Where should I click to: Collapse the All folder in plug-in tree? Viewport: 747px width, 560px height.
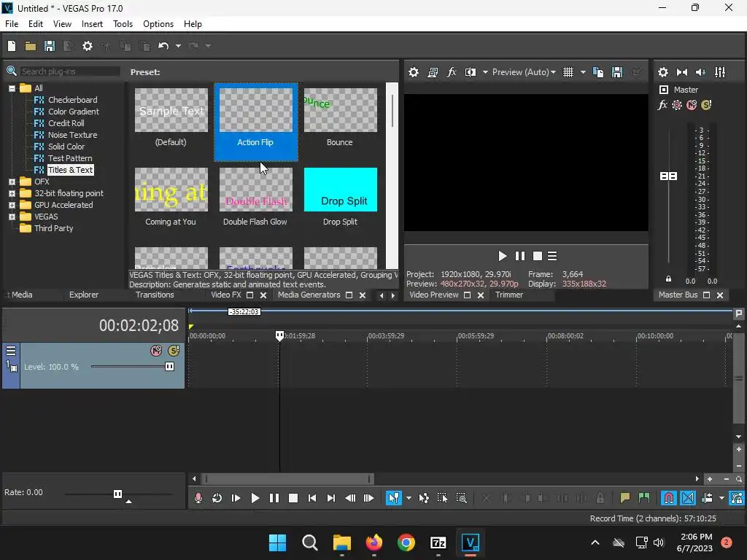click(12, 88)
